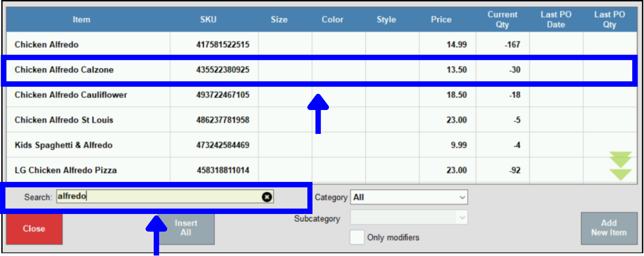Viewport: 644px width, 256px height.
Task: Open the Subcategory dropdown
Action: (409, 217)
